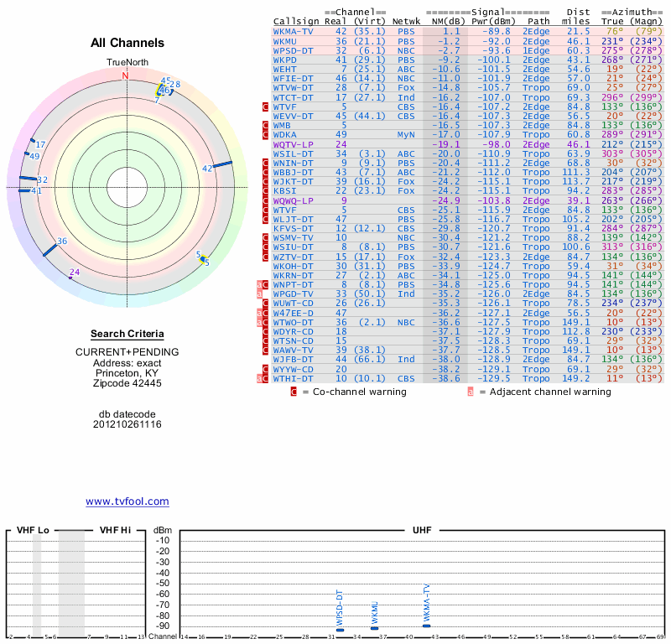Click the WKMA-TV bar in the UHF chart
The image size is (671, 644).
[426, 626]
